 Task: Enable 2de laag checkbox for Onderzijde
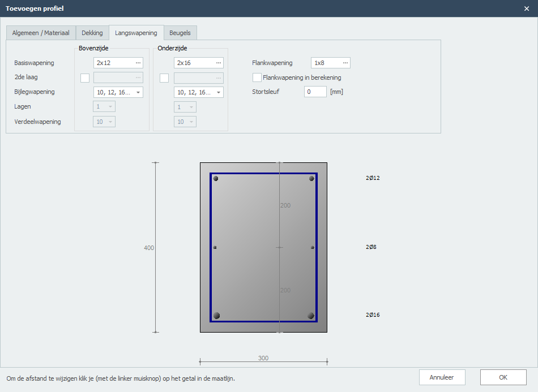pyautogui.click(x=164, y=78)
